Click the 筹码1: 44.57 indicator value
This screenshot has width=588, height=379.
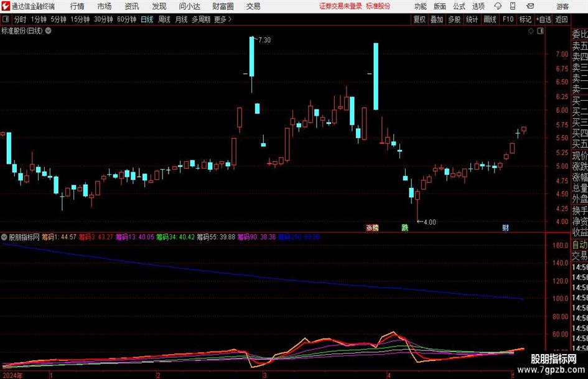pos(59,236)
